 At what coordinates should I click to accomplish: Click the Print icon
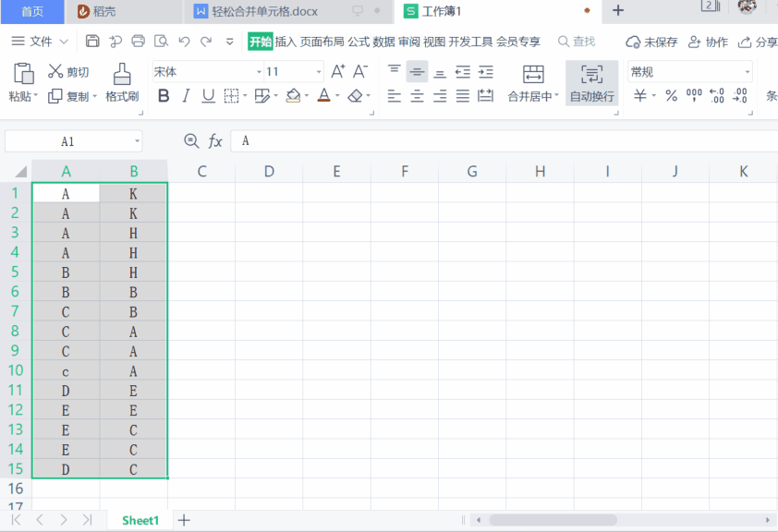pyautogui.click(x=138, y=42)
